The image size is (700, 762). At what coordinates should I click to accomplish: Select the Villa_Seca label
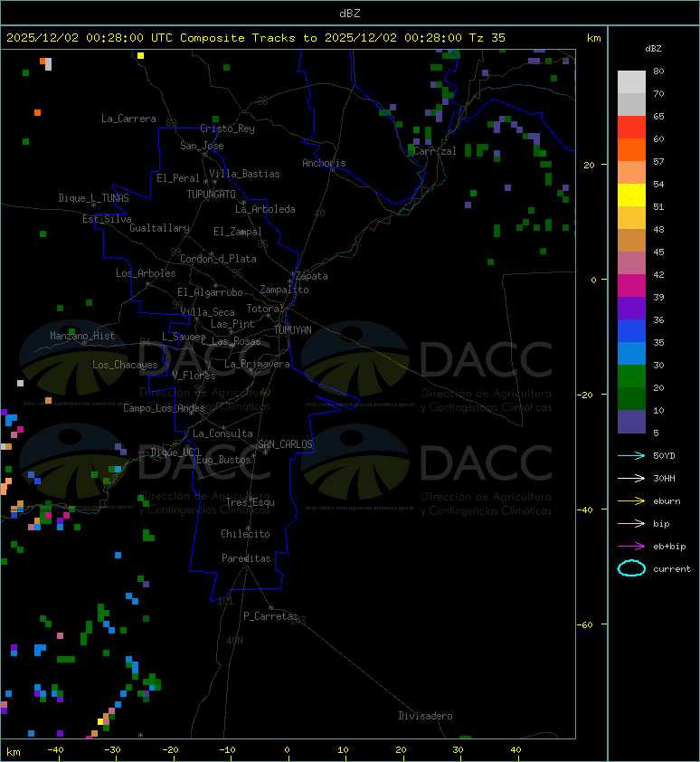(207, 312)
